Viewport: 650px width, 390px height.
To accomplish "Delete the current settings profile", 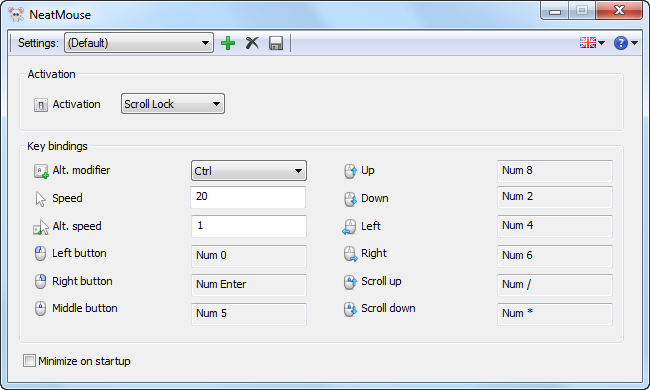I will pyautogui.click(x=252, y=43).
